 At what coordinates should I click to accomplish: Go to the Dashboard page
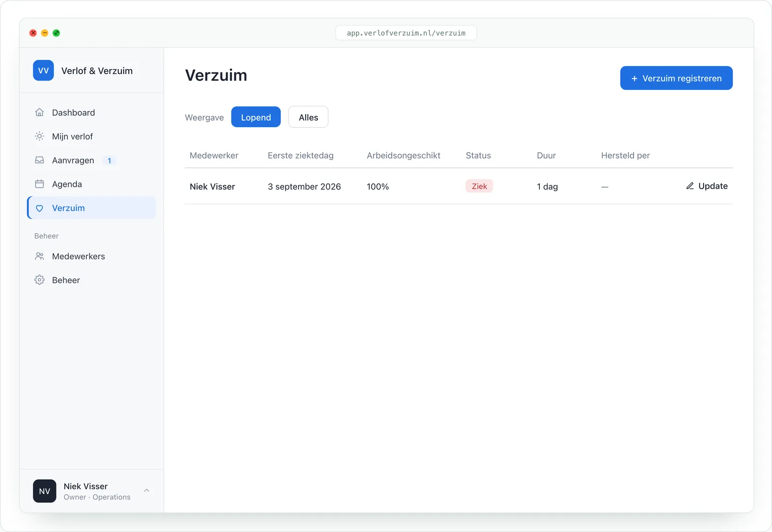click(92, 112)
